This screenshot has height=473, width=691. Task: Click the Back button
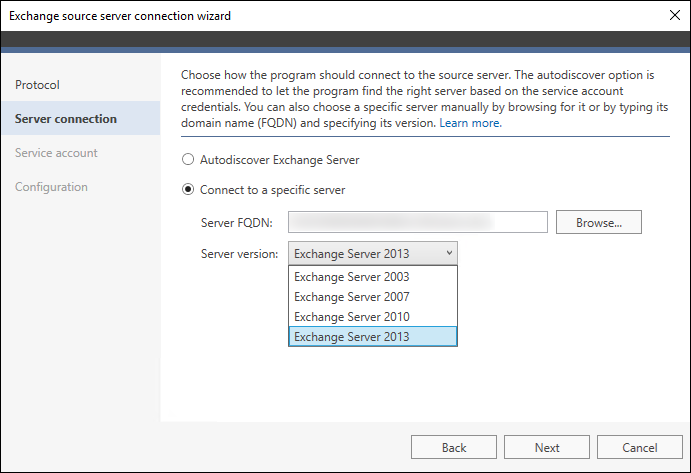click(454, 447)
